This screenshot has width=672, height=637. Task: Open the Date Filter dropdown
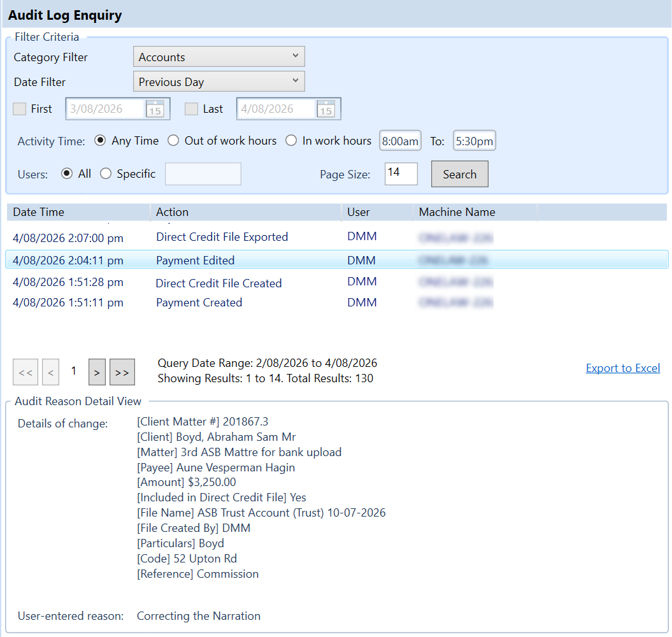(x=219, y=82)
